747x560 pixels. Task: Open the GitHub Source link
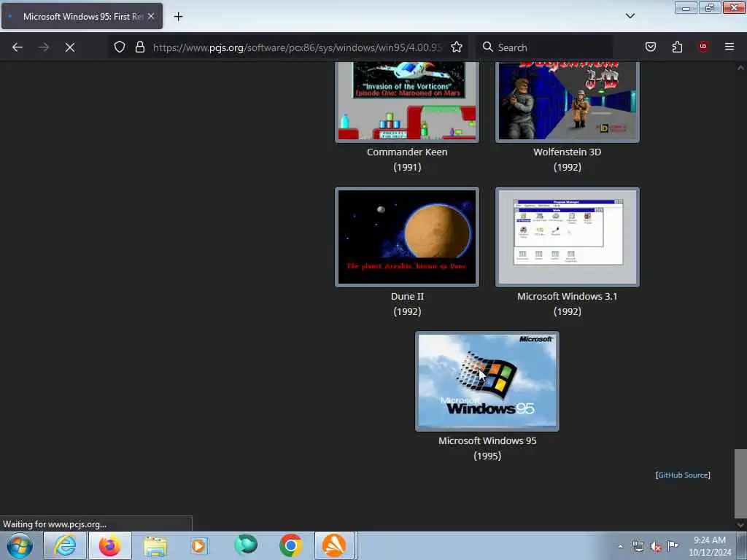coord(683,475)
